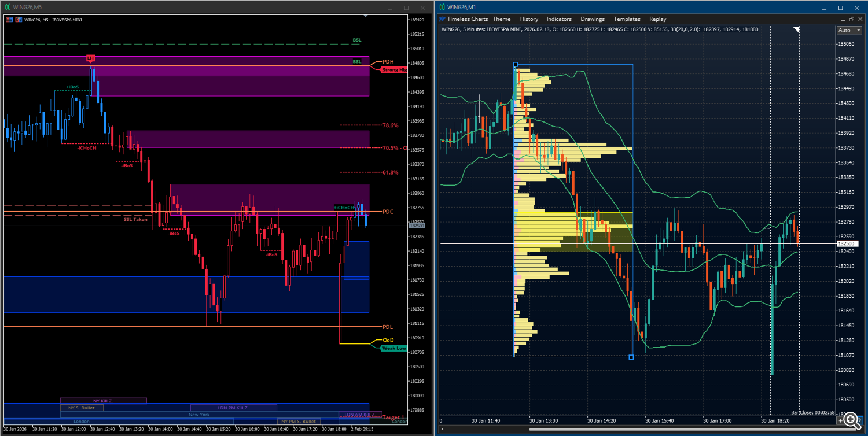
Task: Maximize the WING26,M5 window
Action: tap(406, 7)
